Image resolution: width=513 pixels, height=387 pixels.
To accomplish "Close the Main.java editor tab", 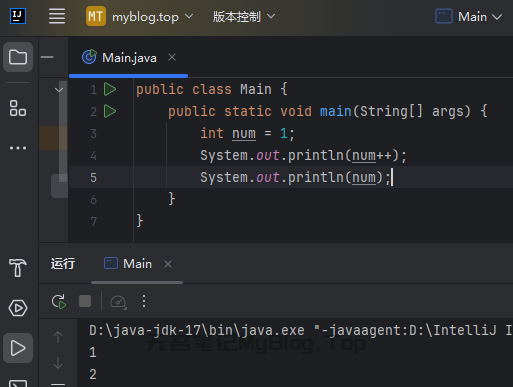I will click(172, 57).
